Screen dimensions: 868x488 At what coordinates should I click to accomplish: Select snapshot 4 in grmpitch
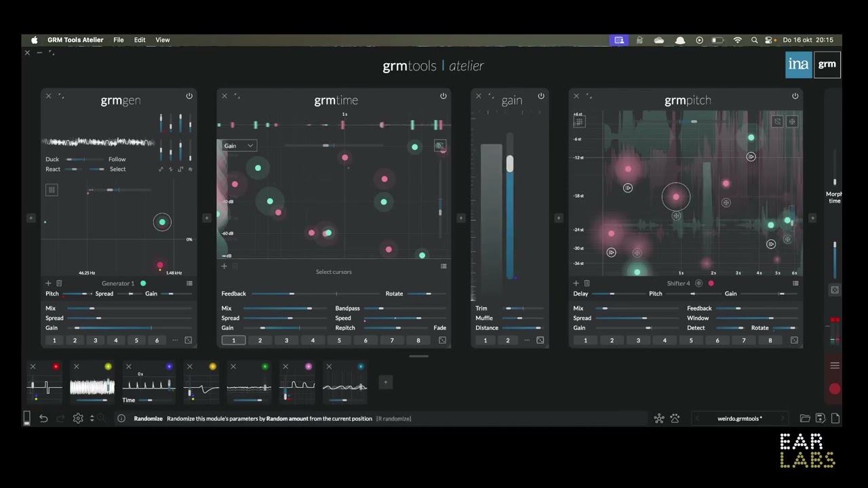tap(665, 340)
